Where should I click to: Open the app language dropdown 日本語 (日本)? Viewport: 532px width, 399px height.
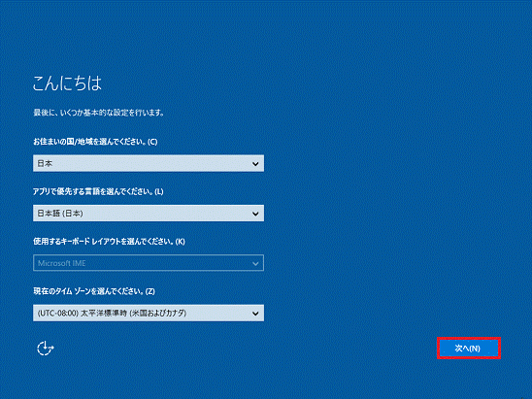tap(149, 214)
